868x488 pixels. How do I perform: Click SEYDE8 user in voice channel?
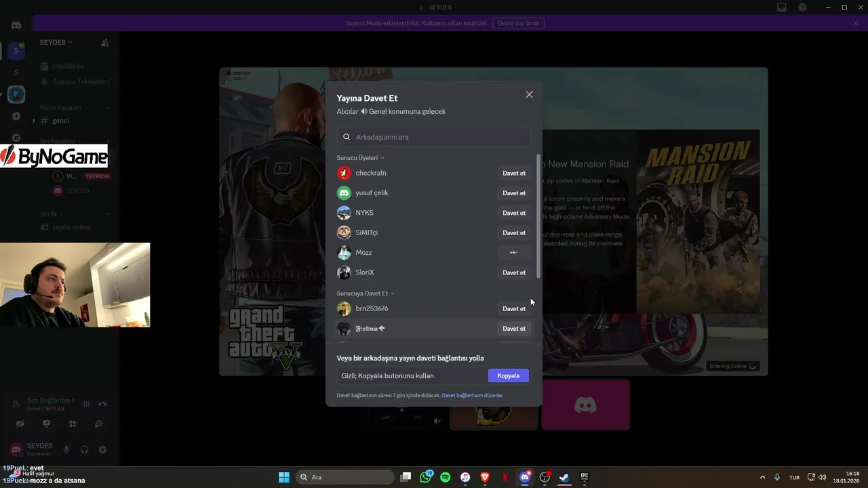pyautogui.click(x=73, y=191)
